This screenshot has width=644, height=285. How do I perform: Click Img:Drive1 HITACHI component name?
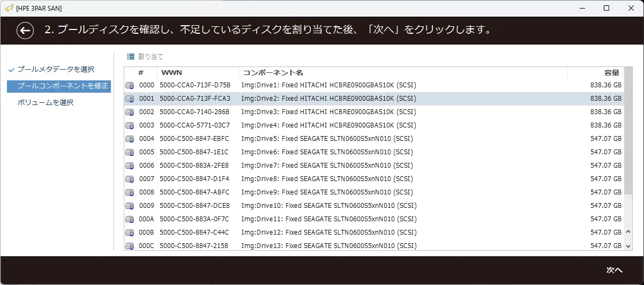pos(329,85)
